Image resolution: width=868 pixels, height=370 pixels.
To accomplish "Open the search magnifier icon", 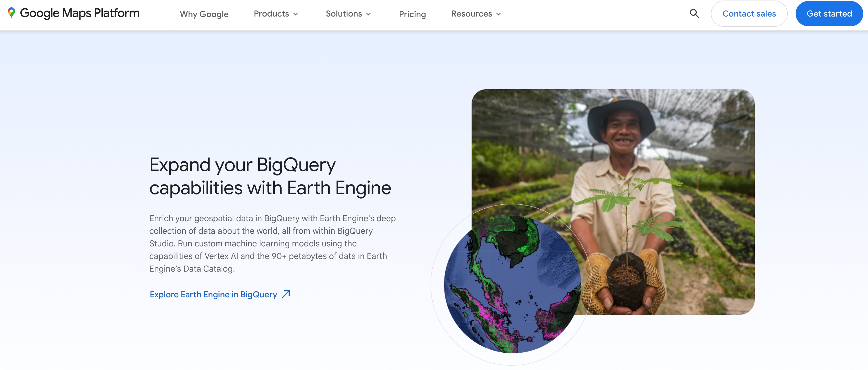I will (694, 14).
